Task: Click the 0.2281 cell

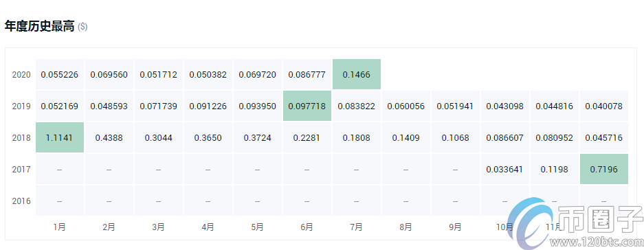Action: 307,137
